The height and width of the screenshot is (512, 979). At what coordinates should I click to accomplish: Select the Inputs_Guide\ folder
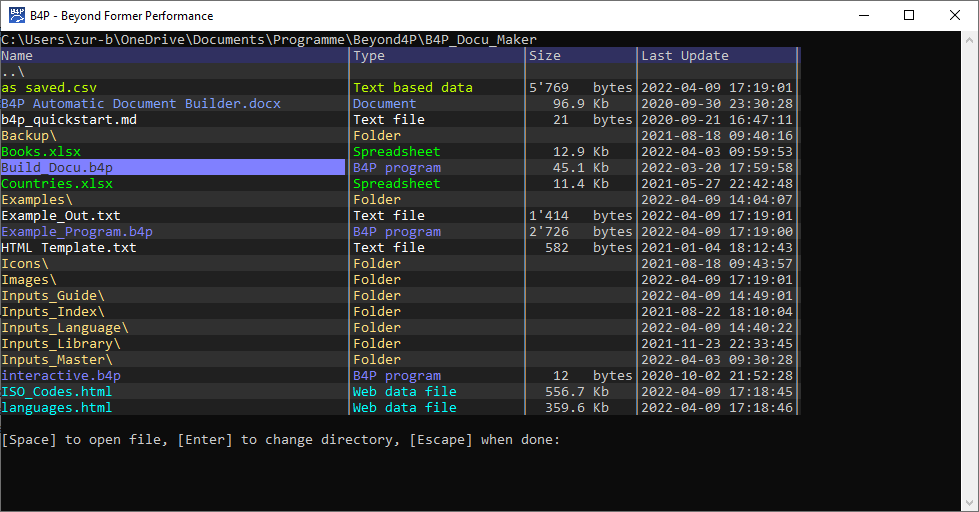[53, 295]
